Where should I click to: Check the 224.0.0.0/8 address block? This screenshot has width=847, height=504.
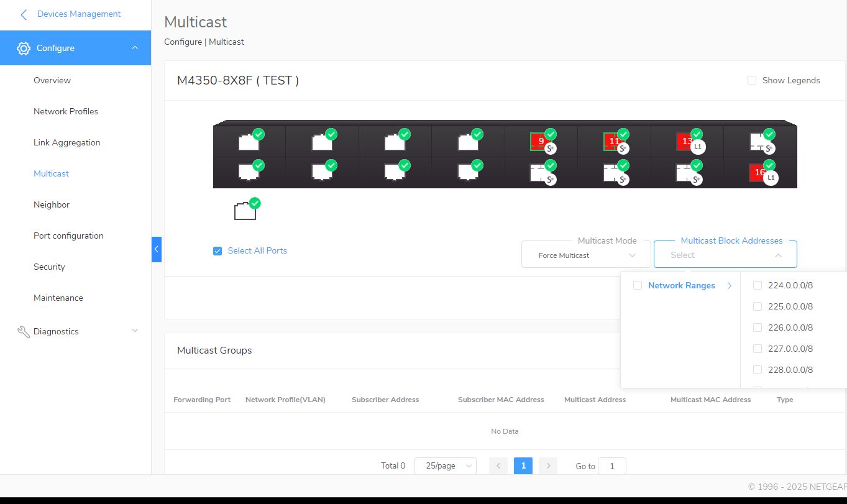pyautogui.click(x=758, y=285)
